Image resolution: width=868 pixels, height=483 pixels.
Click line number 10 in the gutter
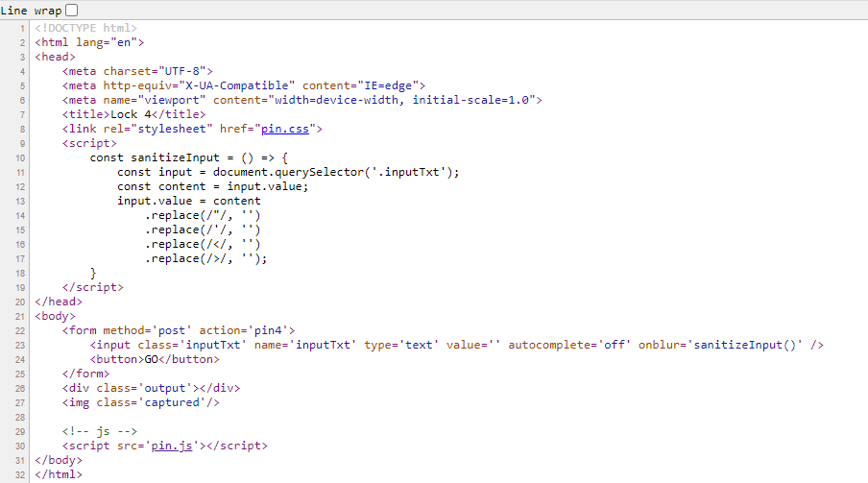click(21, 158)
